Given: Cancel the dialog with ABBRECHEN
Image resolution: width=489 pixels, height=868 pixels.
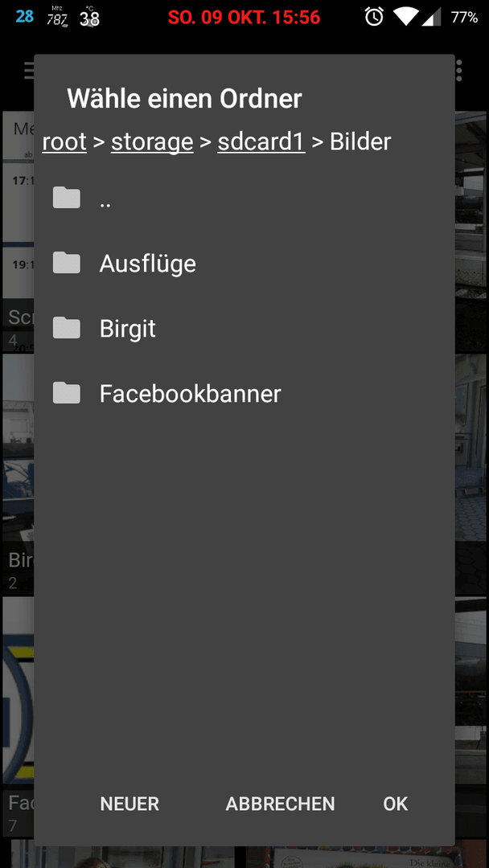Looking at the screenshot, I should point(280,804).
